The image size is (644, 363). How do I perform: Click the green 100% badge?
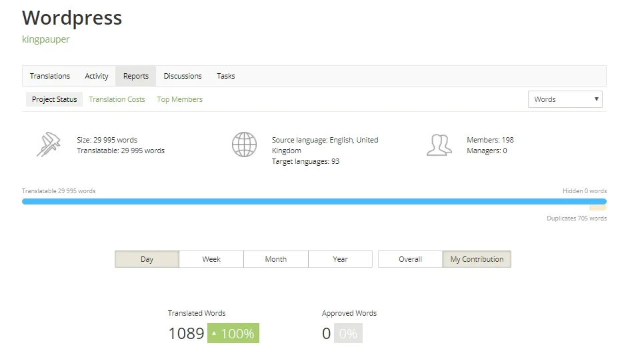pos(233,333)
